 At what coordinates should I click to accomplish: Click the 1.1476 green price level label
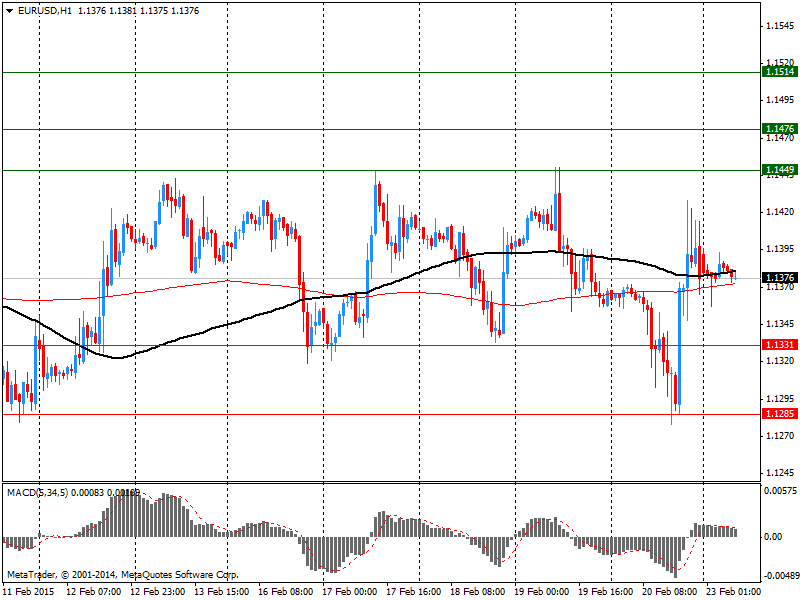coord(780,129)
